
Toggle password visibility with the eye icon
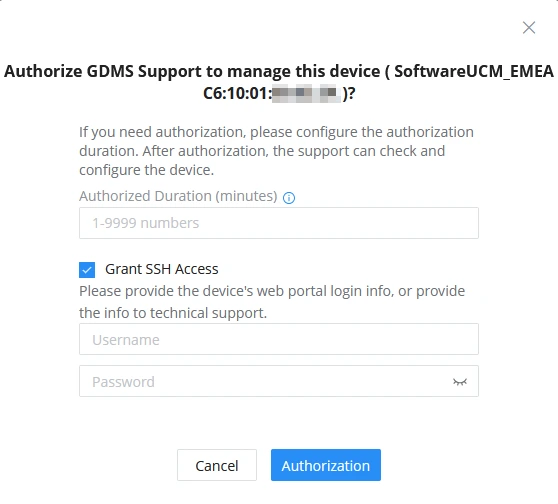coord(460,382)
